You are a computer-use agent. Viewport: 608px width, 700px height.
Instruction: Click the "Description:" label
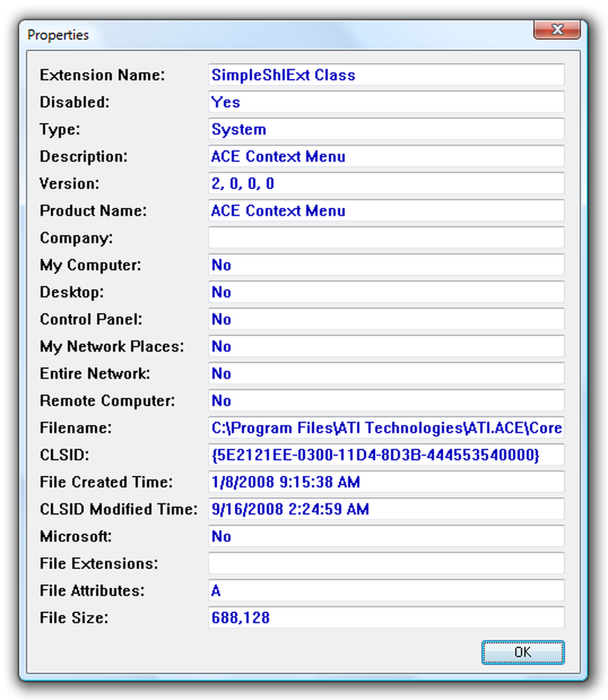point(83,156)
